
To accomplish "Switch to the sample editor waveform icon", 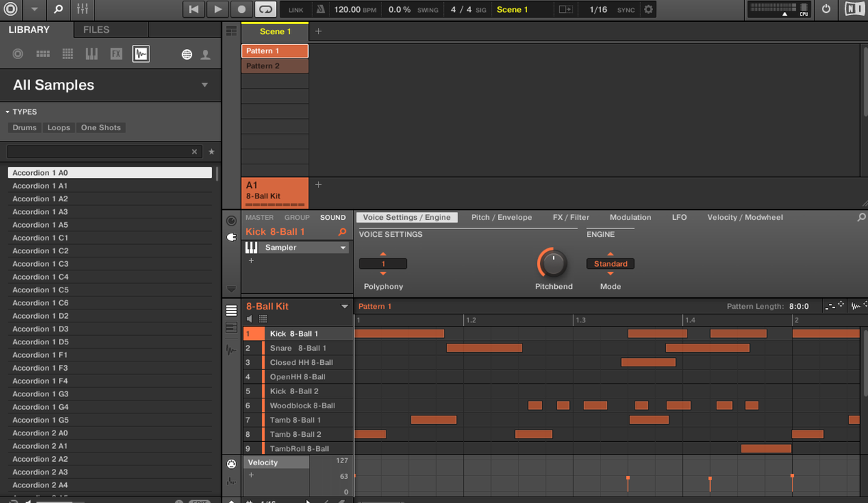I will [231, 349].
